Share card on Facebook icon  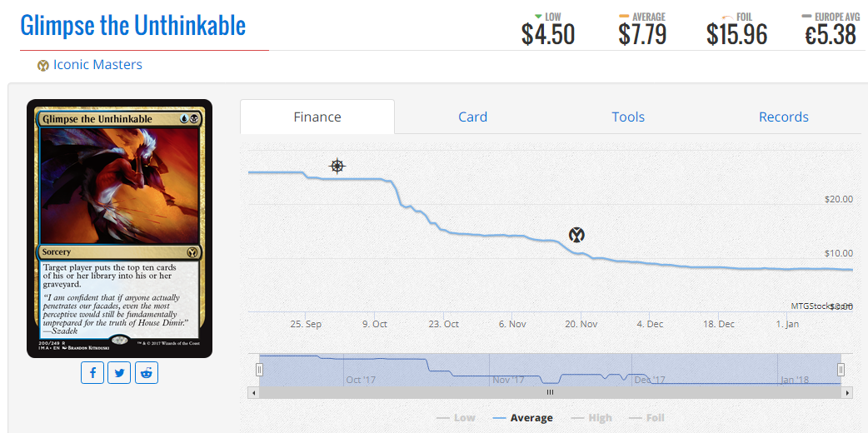pos(92,373)
